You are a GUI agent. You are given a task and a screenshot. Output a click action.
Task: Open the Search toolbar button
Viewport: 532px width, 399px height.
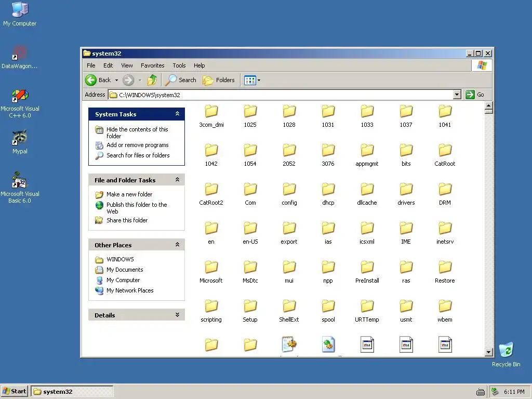181,80
